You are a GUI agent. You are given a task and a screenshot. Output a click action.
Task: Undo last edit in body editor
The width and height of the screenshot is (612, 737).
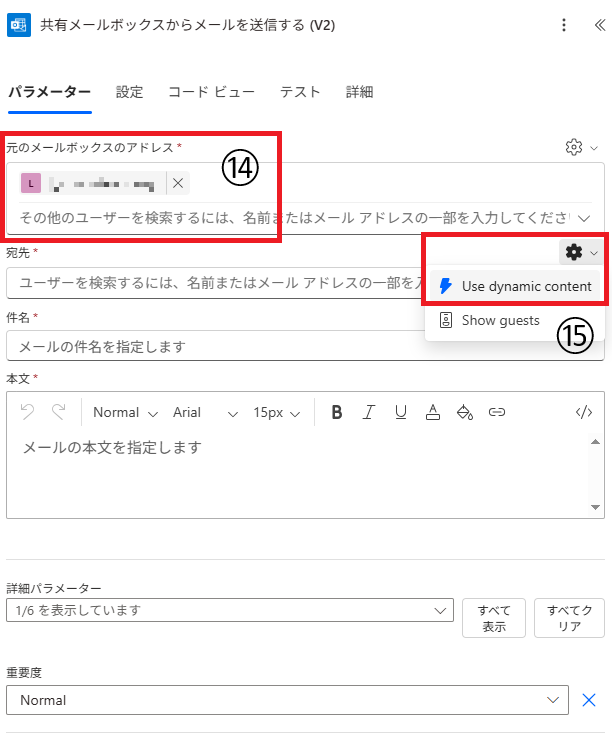click(x=27, y=412)
